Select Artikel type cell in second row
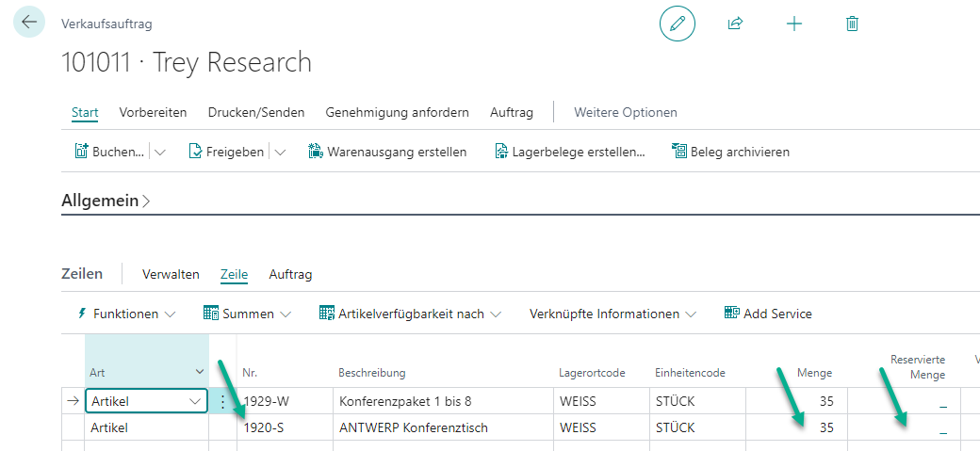980x451 pixels. (x=146, y=427)
